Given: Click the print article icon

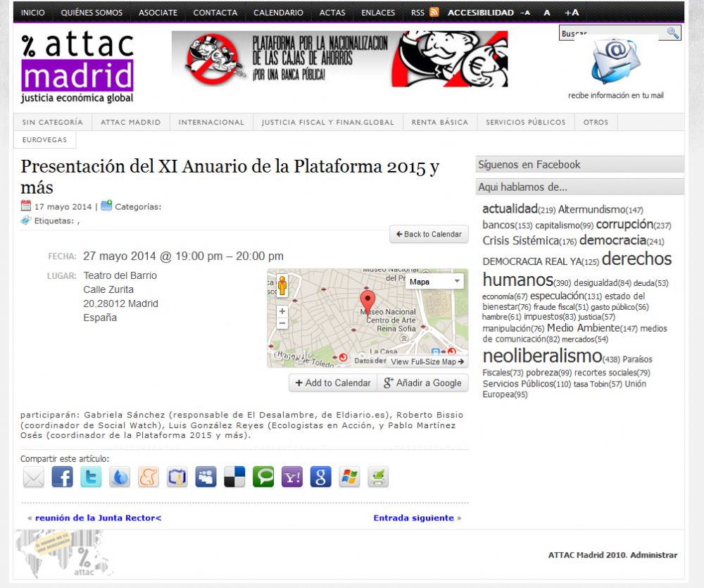Looking at the screenshot, I should [x=379, y=477].
